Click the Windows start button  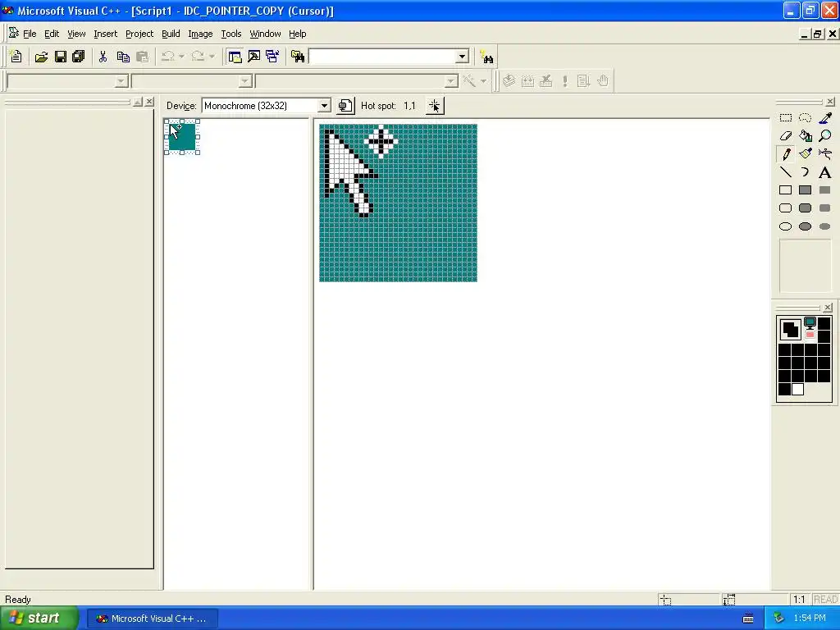pos(39,619)
